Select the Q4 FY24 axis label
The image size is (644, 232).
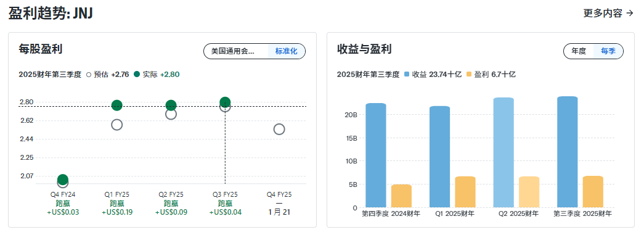tap(63, 194)
